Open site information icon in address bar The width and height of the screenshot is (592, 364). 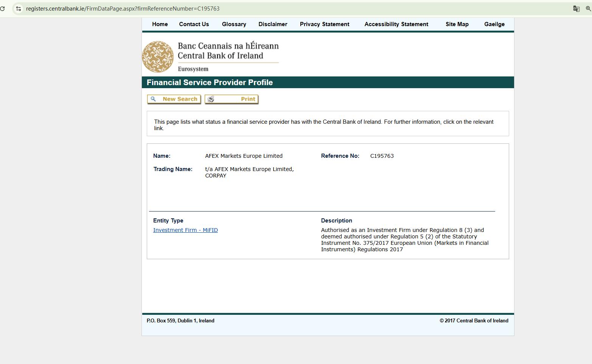coord(18,8)
